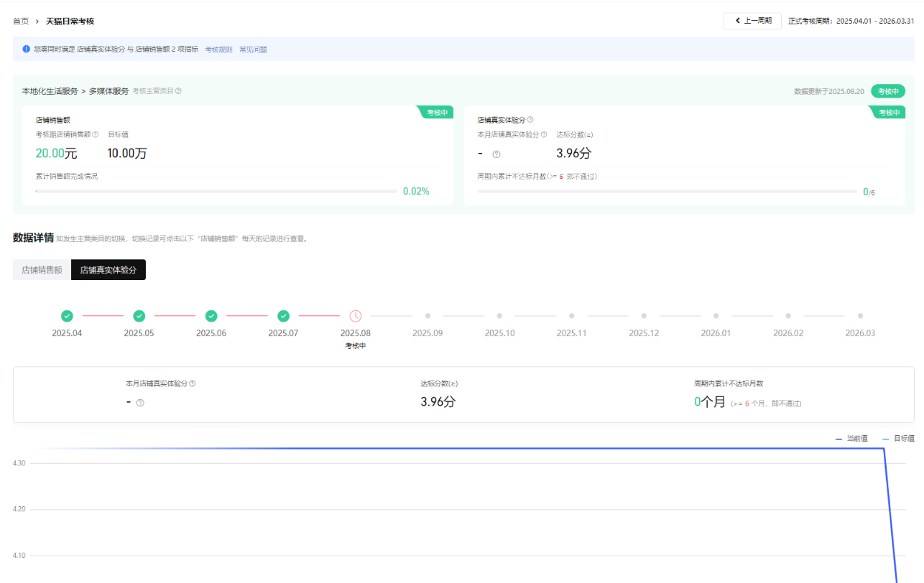
Task: Select the 2025.07 completed month marker
Action: coord(284,316)
